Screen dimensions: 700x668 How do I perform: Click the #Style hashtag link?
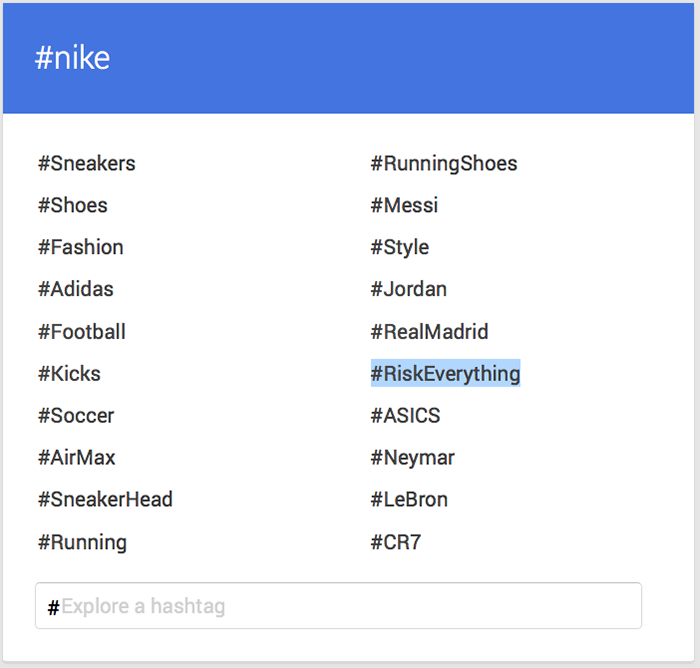(400, 247)
